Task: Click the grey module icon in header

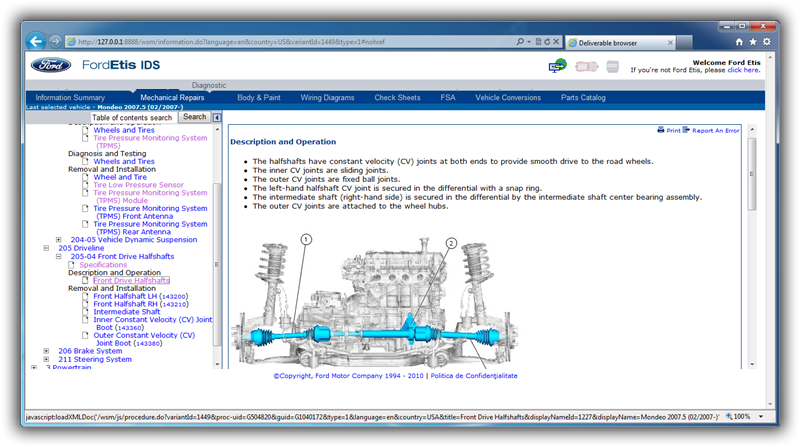Action: (x=613, y=66)
